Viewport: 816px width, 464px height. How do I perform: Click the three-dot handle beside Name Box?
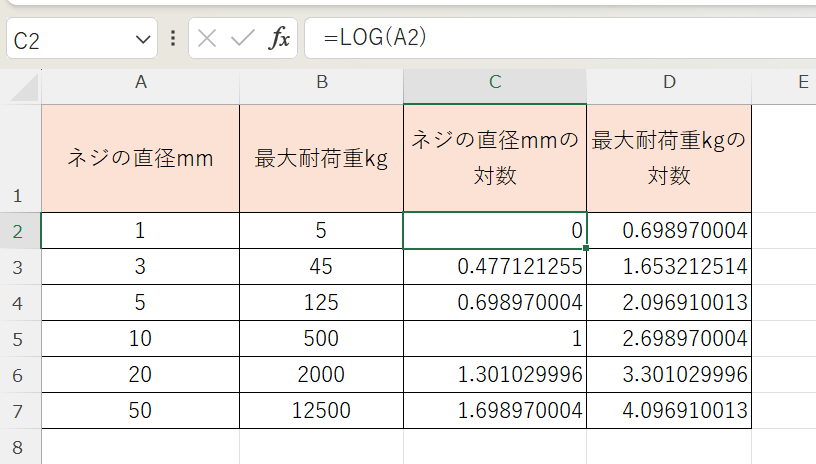(173, 39)
